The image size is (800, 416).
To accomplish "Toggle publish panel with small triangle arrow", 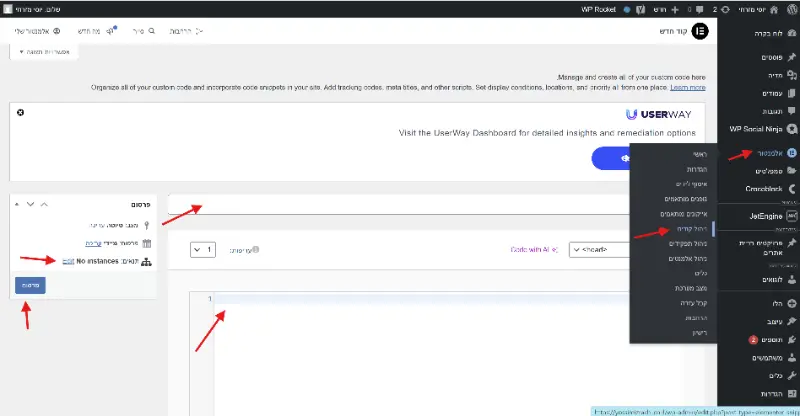I will click(x=17, y=204).
